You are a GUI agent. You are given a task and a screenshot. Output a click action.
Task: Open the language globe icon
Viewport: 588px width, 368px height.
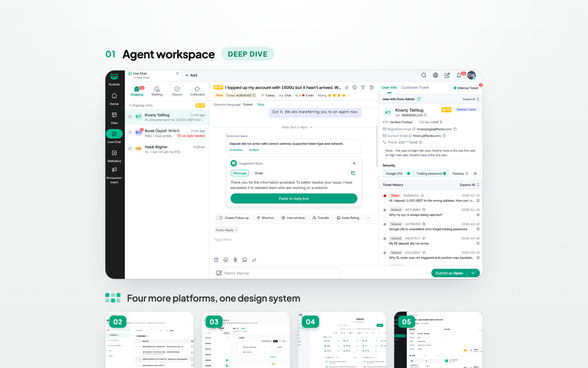(435, 75)
